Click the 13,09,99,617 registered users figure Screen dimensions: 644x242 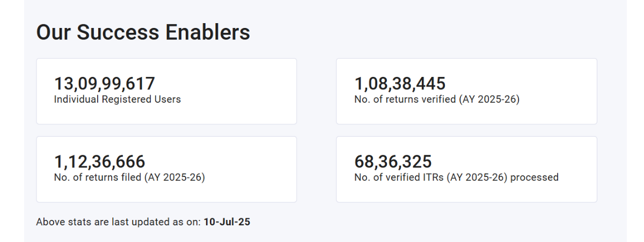[x=105, y=84]
